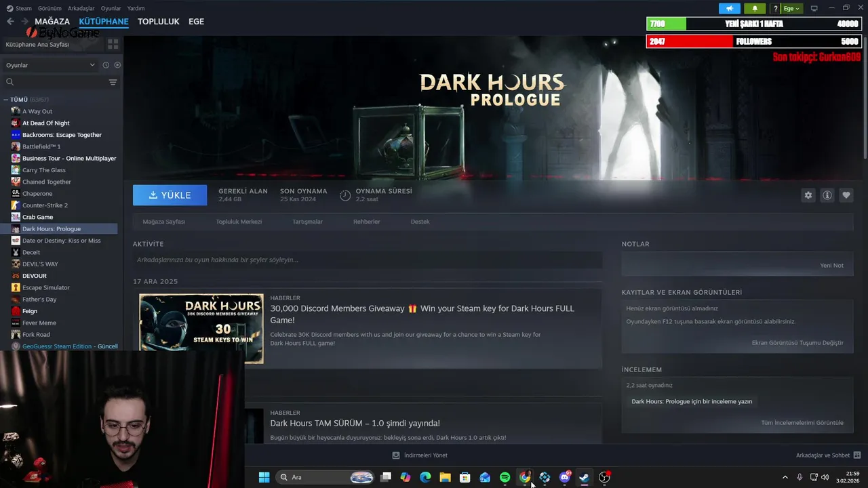Image resolution: width=868 pixels, height=488 pixels.
Task: Collapse the TÜMÜ games category
Action: coord(5,100)
